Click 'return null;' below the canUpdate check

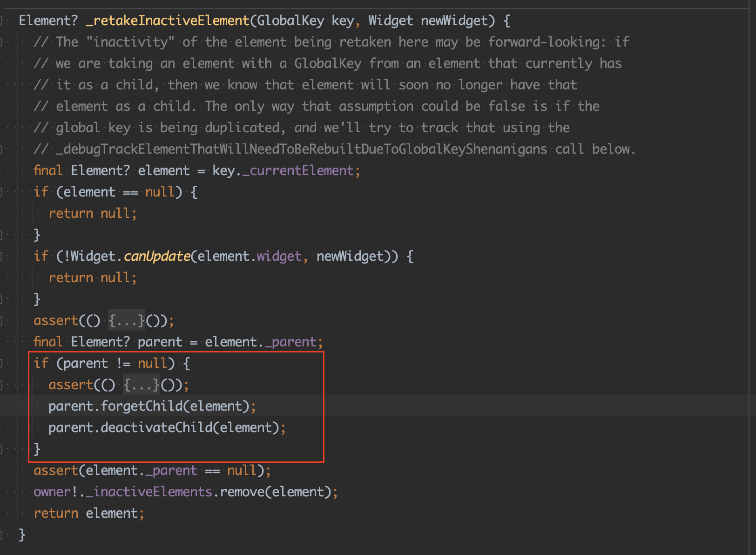(x=93, y=277)
